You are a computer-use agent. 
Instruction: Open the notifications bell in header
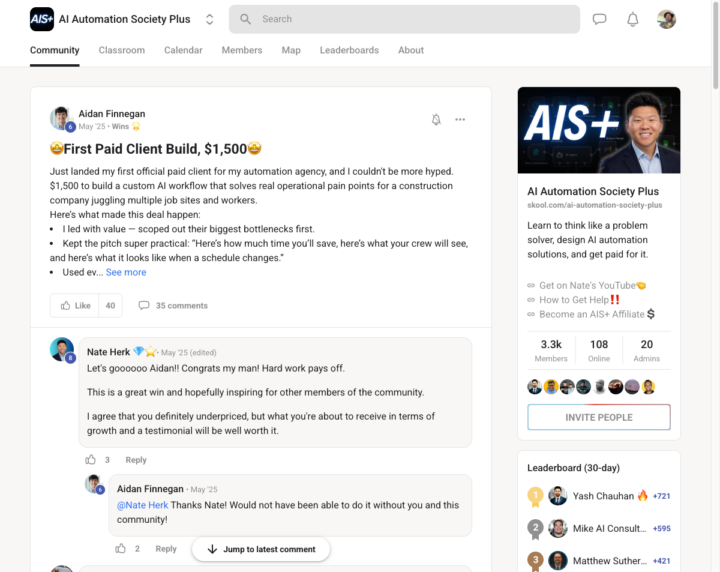[x=633, y=19]
